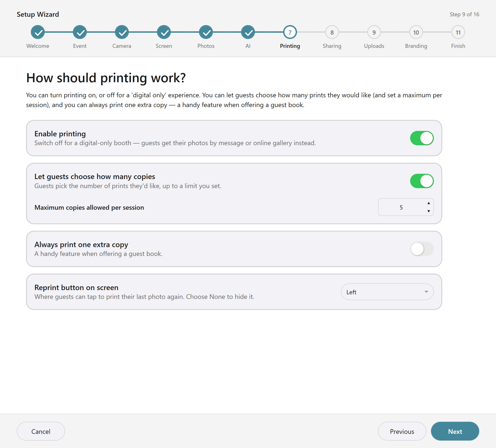Go to the Previous wizard step
This screenshot has height=448, width=496.
[402, 431]
